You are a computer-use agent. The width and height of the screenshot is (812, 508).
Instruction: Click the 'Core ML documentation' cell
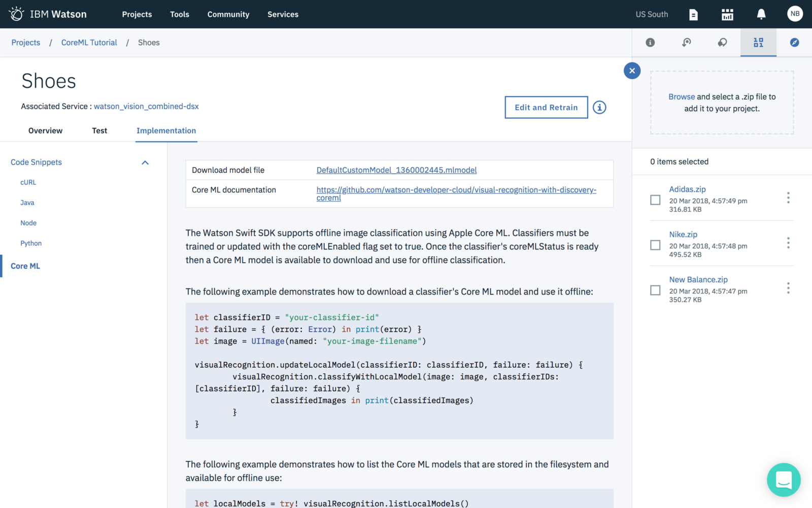(x=234, y=190)
